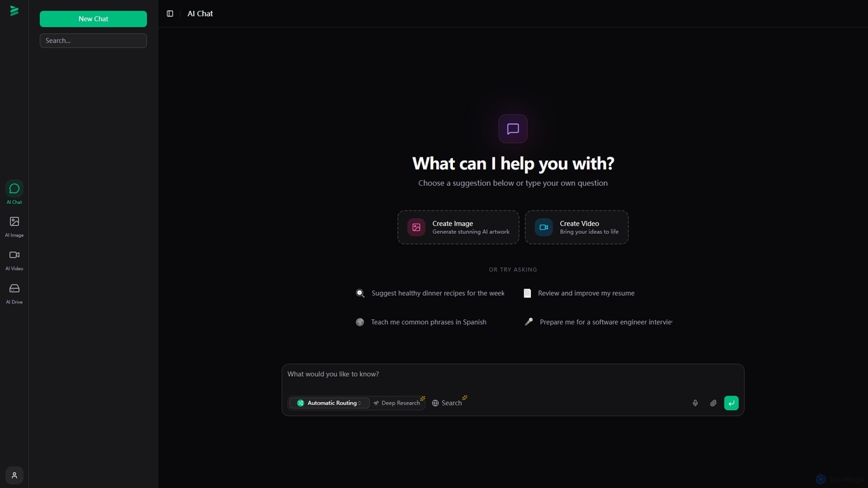
Task: Open the AI Chat sidebar section
Action: pyautogui.click(x=14, y=192)
